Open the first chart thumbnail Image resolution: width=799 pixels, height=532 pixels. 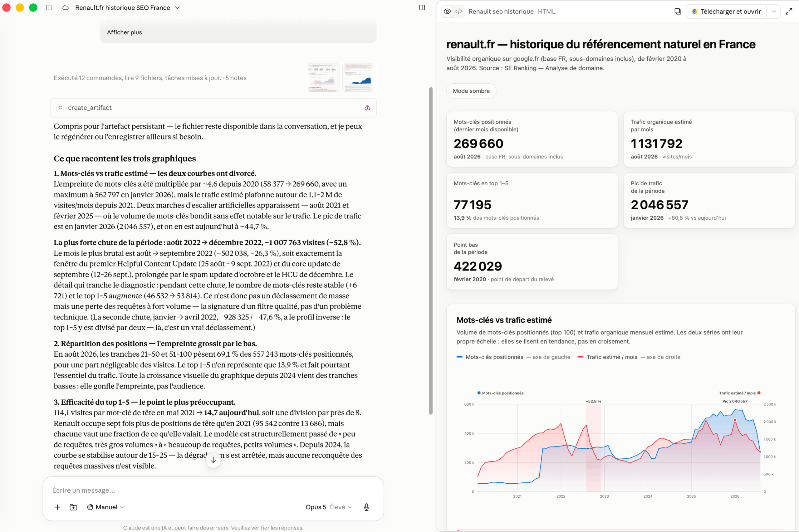[323, 77]
